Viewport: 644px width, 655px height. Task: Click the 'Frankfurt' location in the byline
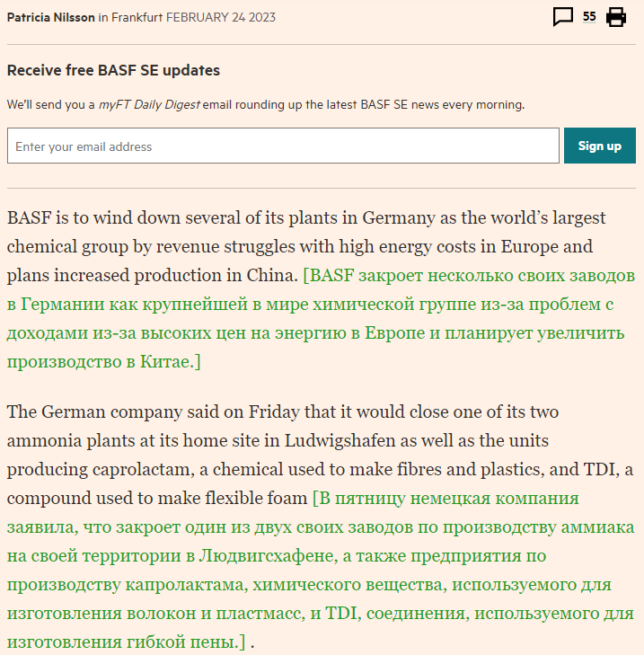click(137, 17)
